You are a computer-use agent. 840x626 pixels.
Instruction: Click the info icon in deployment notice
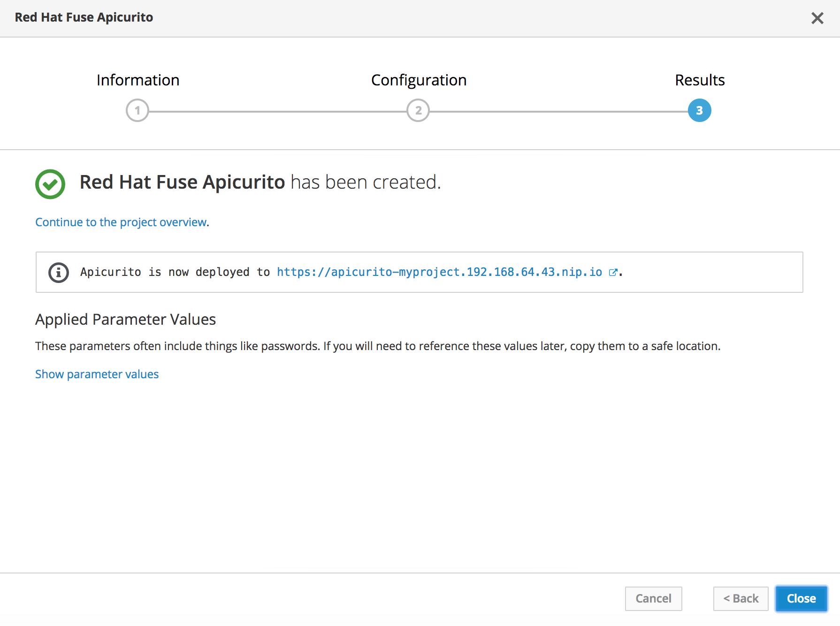59,272
